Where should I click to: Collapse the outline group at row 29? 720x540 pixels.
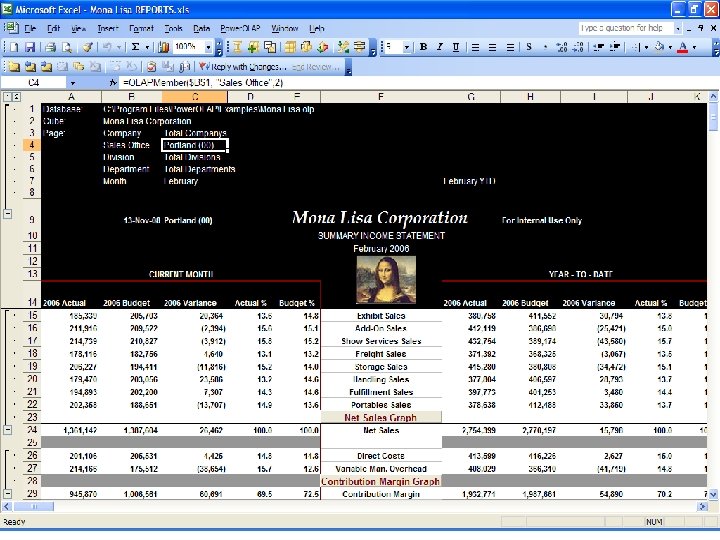coord(7,494)
